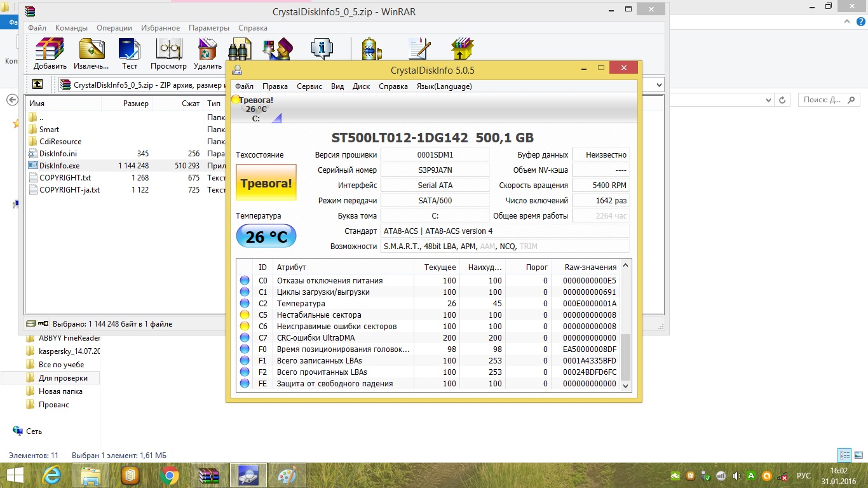Open the Диск menu in CrystalDiskInfo
This screenshot has height=488, width=868.
361,86
